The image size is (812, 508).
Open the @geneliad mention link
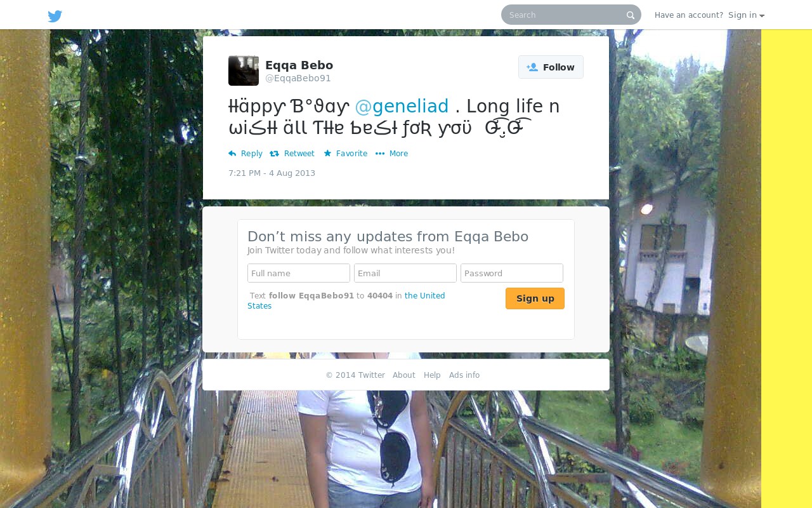tap(402, 106)
